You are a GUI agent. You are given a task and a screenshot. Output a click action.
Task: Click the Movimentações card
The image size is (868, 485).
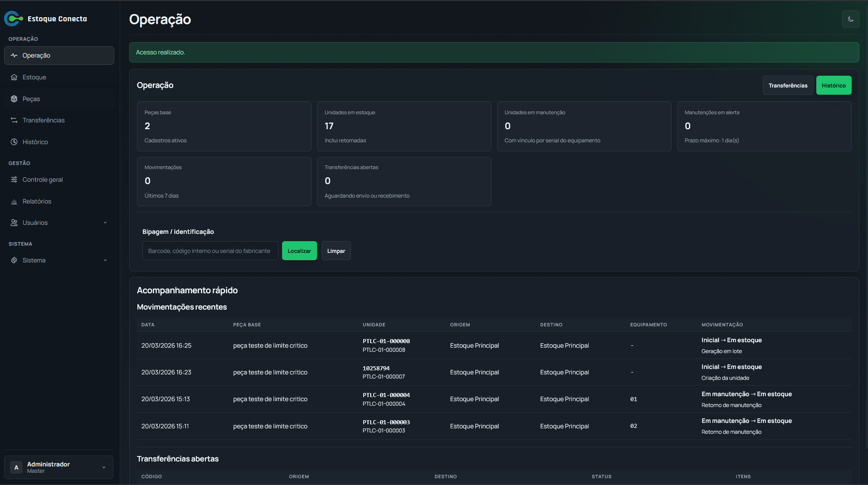click(x=224, y=181)
